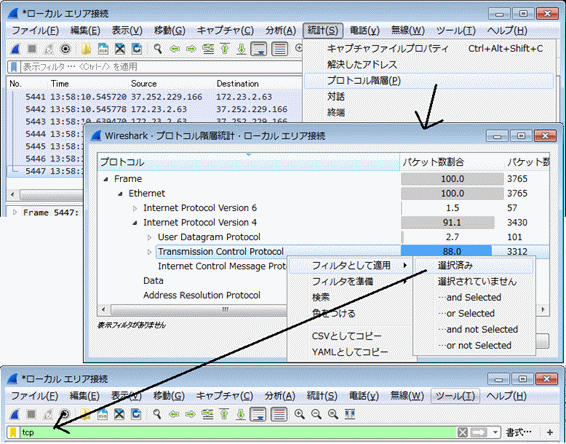This screenshot has width=566, height=444.
Task: Click the plus button to add a filter button
Action: point(550,432)
